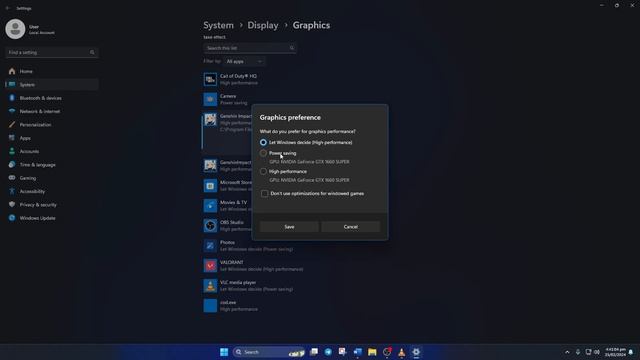Click the taskbar Search box
Viewport: 640px width, 360px height.
click(x=269, y=352)
